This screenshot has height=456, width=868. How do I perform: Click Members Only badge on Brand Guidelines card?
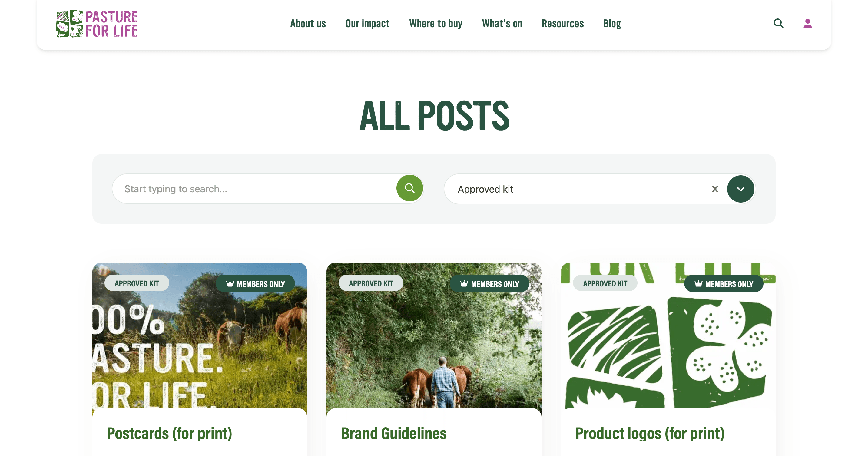490,284
